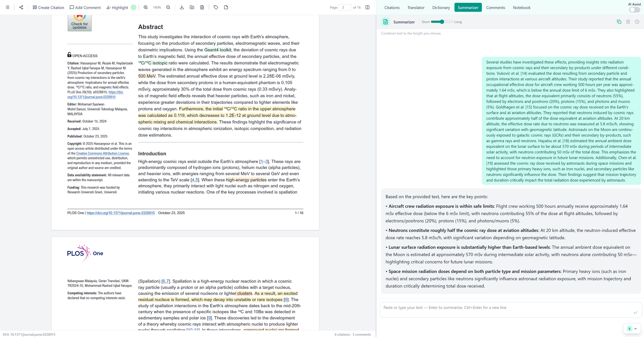644x337 pixels.
Task: Expand the badge showing 6 with chevron
Action: pyautogui.click(x=632, y=329)
